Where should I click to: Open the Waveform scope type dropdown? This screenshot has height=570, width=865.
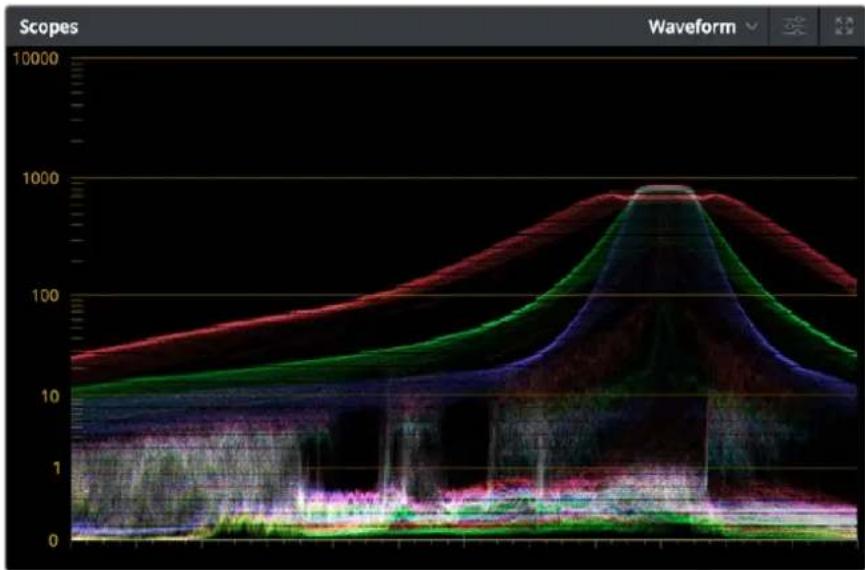pos(702,27)
